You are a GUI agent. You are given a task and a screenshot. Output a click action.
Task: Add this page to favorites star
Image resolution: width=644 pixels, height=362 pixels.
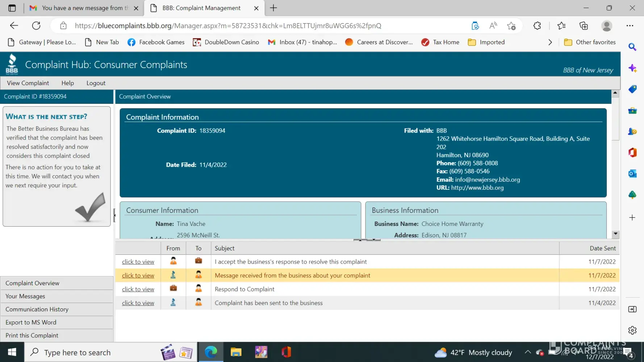click(x=511, y=26)
